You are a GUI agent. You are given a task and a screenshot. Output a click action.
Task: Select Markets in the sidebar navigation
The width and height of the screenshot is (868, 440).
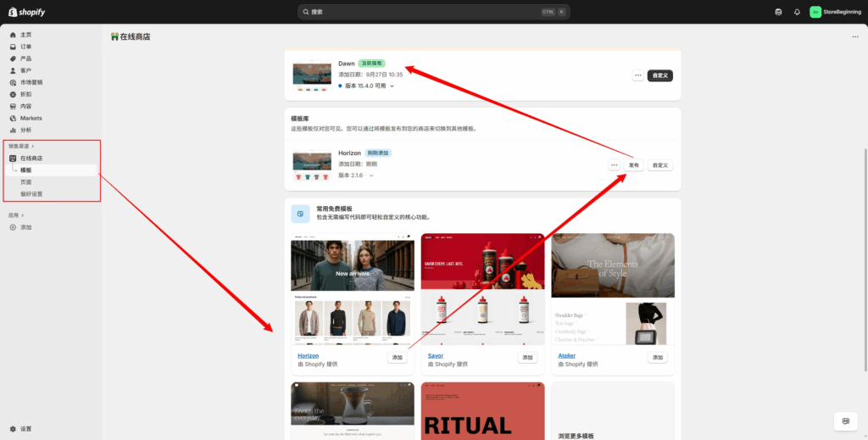click(31, 118)
